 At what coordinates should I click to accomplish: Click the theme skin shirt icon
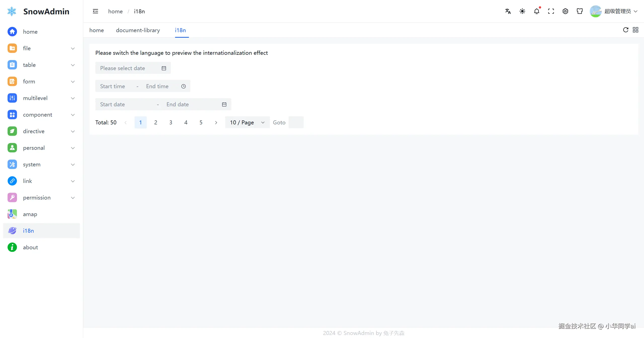[x=580, y=11]
